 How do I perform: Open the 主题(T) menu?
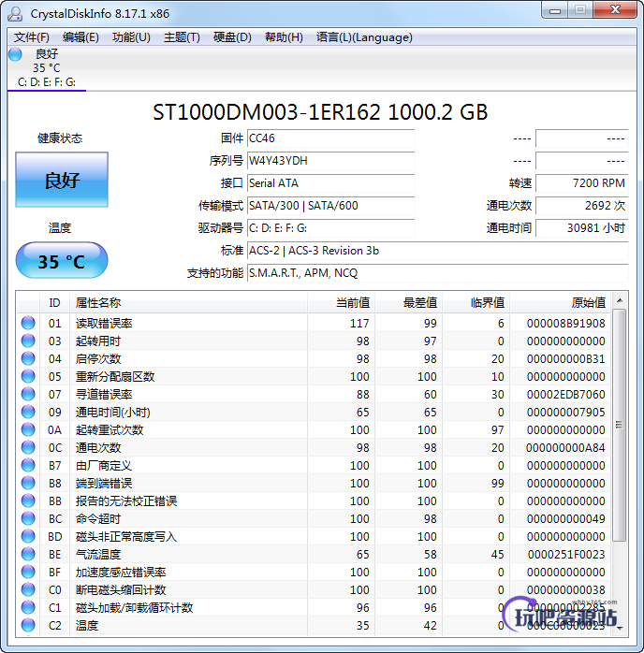tap(182, 37)
